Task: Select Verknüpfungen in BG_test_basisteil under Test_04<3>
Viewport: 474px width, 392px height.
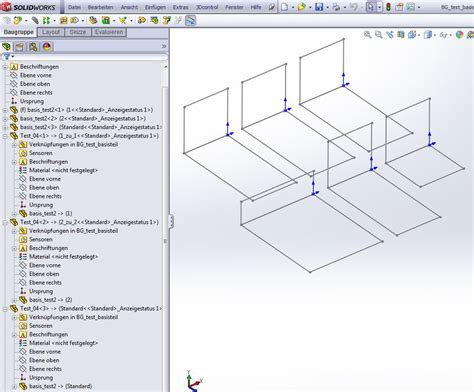Action: 73,317
